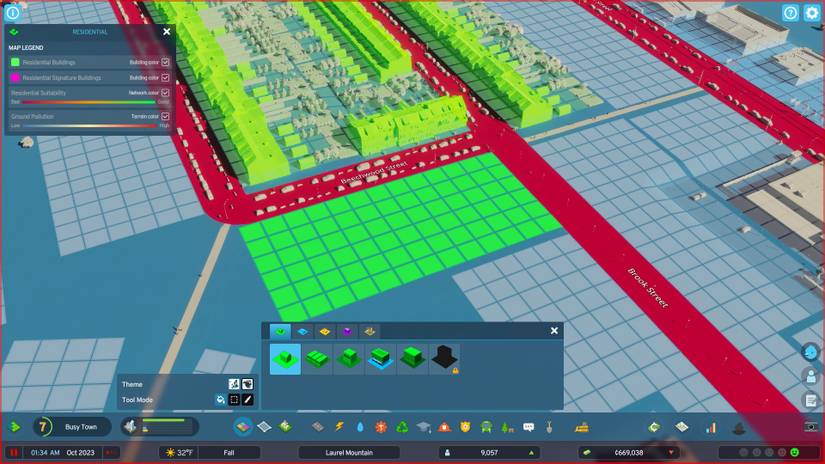825x464 pixels.
Task: Switch to last zones category tab
Action: (369, 331)
